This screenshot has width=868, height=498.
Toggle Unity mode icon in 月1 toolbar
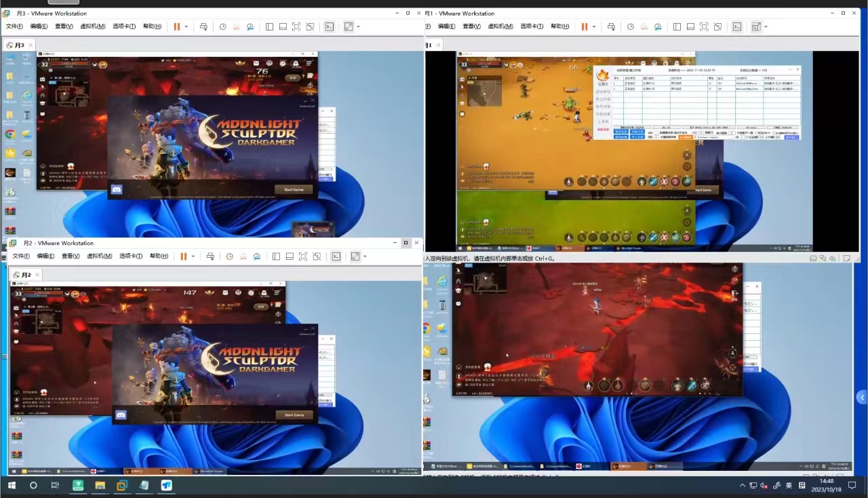point(717,26)
